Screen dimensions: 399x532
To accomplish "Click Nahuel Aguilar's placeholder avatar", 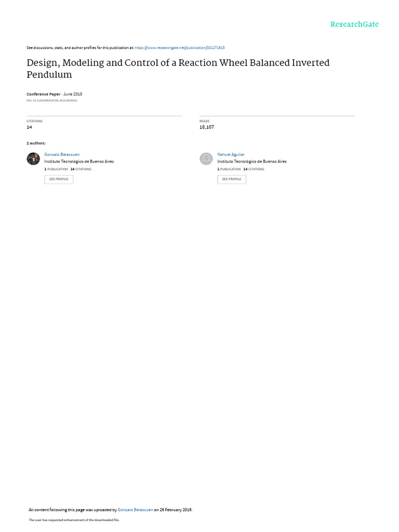I will pyautogui.click(x=206, y=159).
